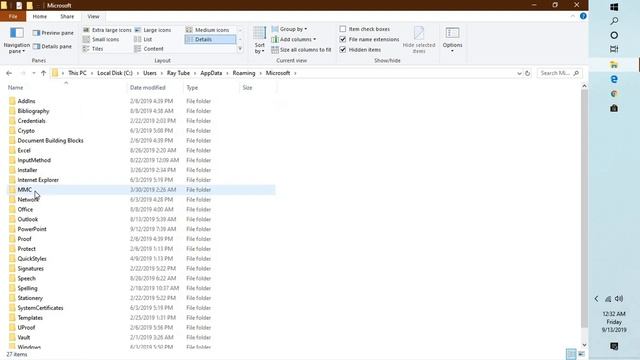Open Microsoft Store from taskbar
Screen dimensions: 640x360
coord(614,108)
